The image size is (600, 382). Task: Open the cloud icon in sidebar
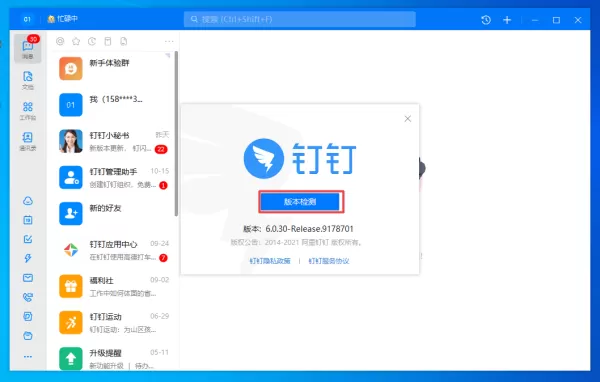tap(28, 201)
